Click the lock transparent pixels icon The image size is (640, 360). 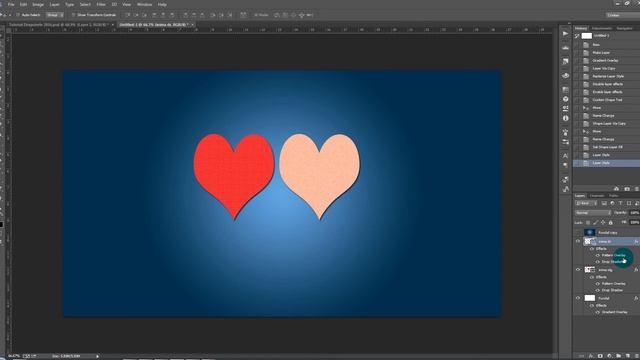point(588,222)
